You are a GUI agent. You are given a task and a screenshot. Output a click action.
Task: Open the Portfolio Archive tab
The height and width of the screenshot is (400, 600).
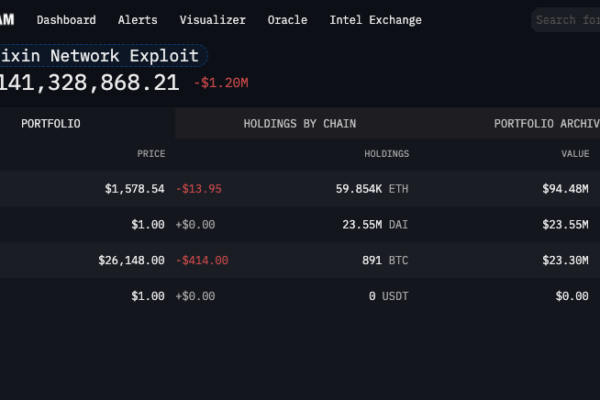point(546,124)
